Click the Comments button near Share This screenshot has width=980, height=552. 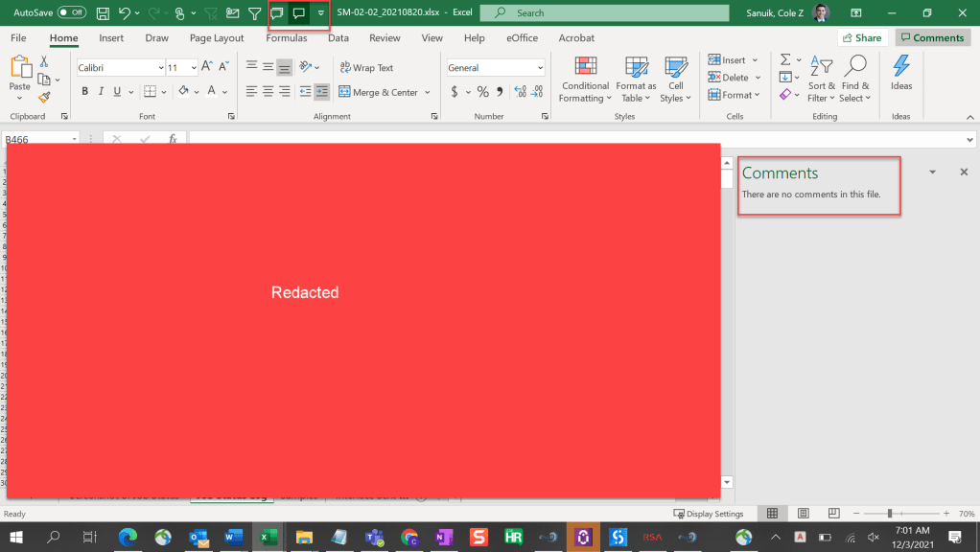coord(931,38)
